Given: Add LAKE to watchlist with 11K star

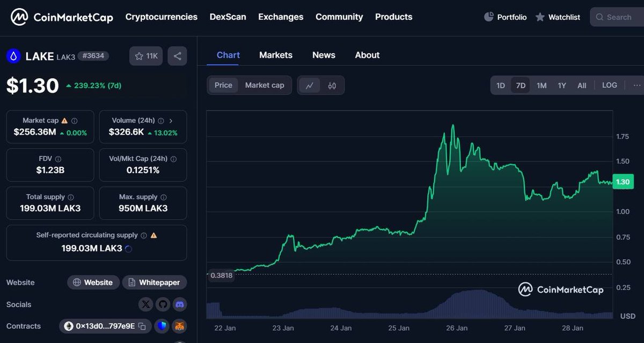Looking at the screenshot, I should point(146,56).
